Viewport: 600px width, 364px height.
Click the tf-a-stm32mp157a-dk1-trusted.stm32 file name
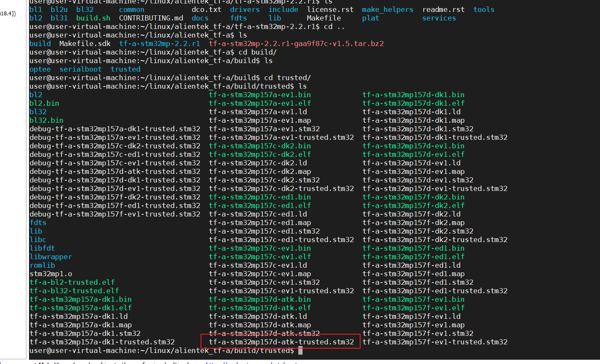point(102,342)
